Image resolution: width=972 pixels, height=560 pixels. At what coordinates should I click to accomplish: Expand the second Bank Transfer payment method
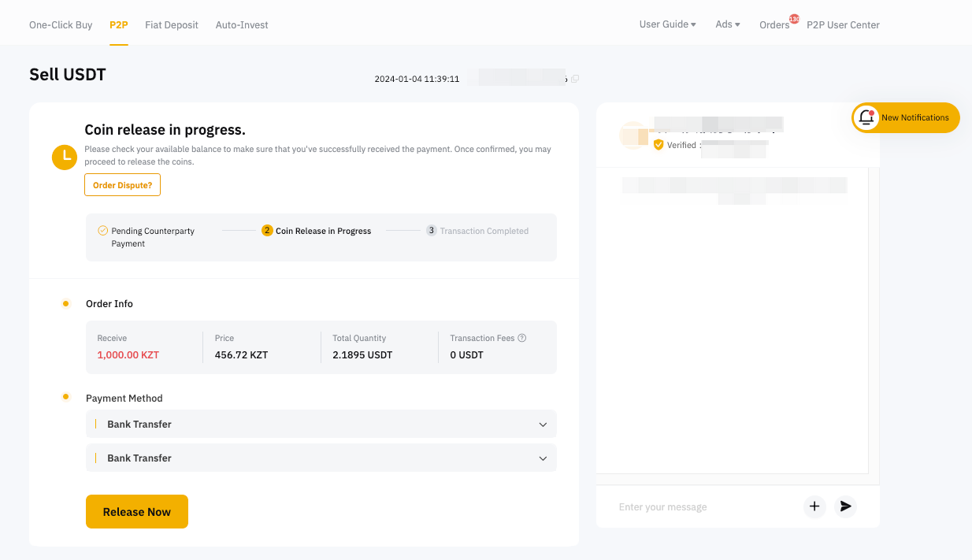(x=542, y=458)
